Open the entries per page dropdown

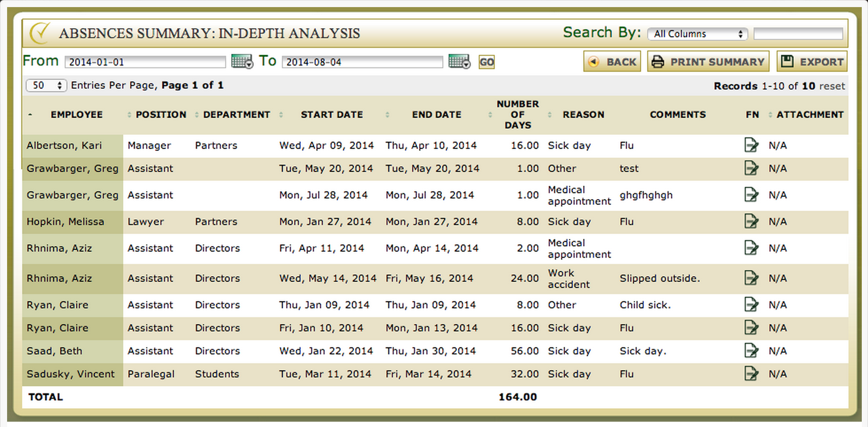[46, 85]
